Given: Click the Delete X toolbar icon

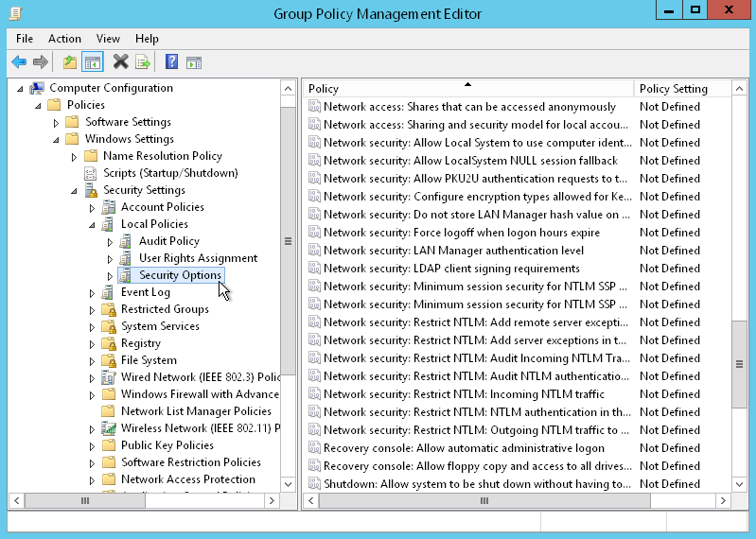Looking at the screenshot, I should click(x=120, y=61).
